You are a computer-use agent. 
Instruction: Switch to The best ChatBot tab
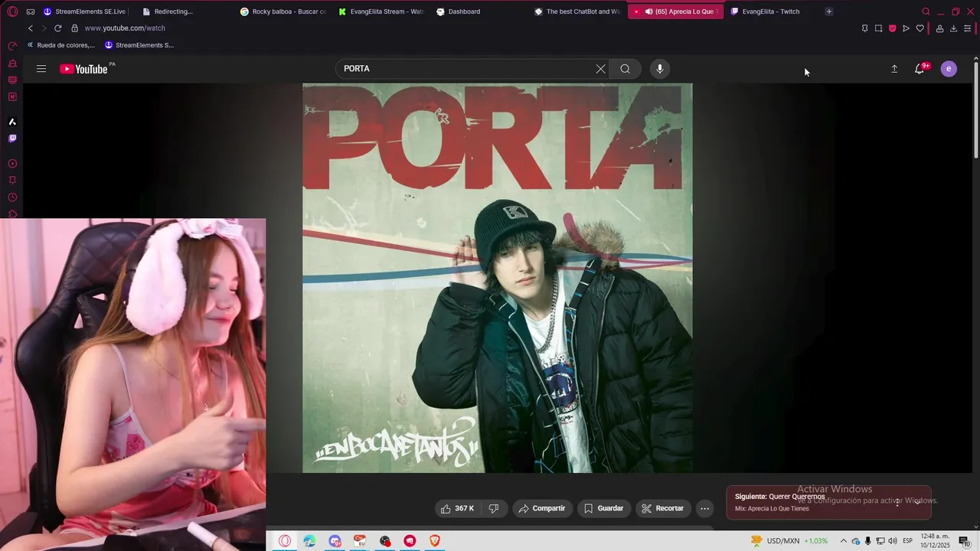pos(577,11)
